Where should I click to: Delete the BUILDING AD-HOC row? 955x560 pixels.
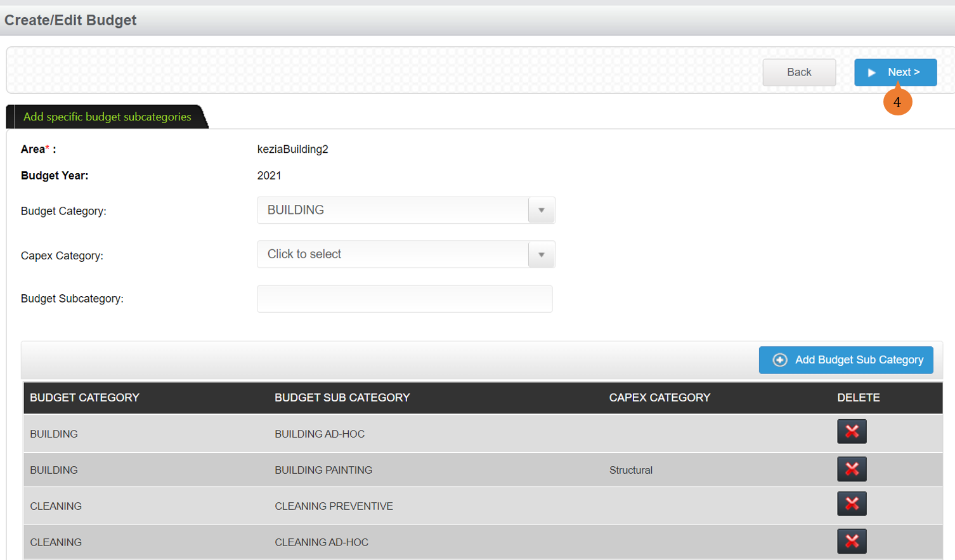[x=852, y=432]
